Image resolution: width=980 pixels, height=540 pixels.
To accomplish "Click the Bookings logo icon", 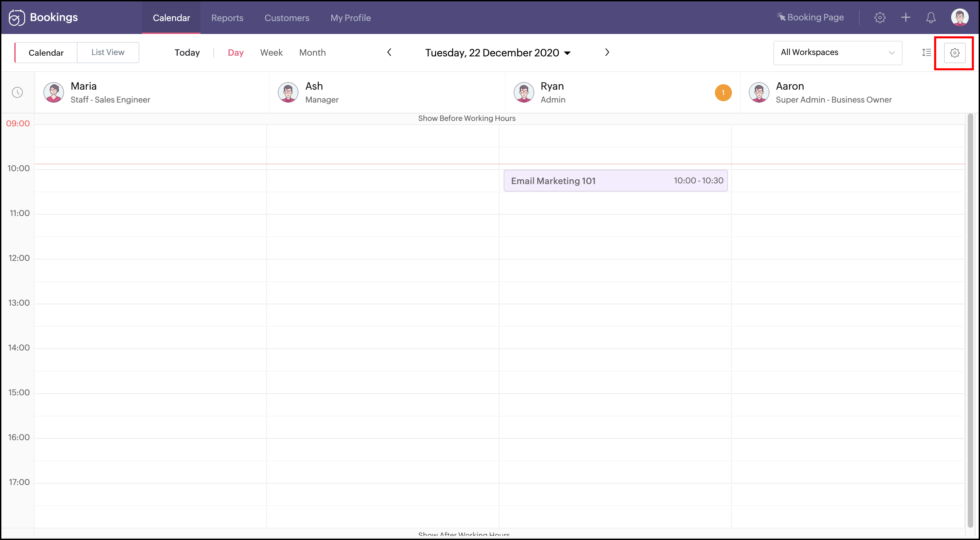I will pos(16,18).
